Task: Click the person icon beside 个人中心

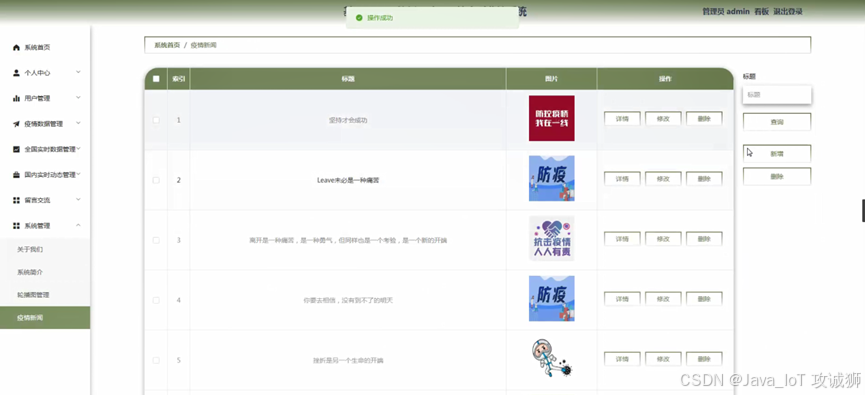Action: click(x=16, y=73)
